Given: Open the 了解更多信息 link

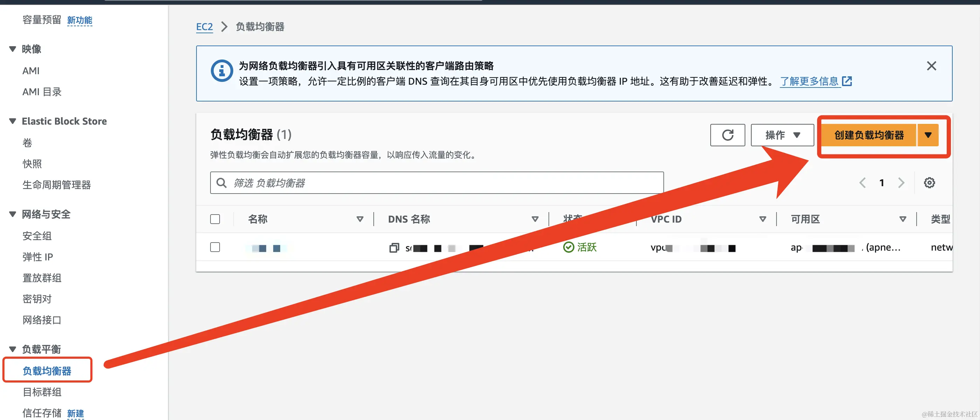Looking at the screenshot, I should [809, 81].
